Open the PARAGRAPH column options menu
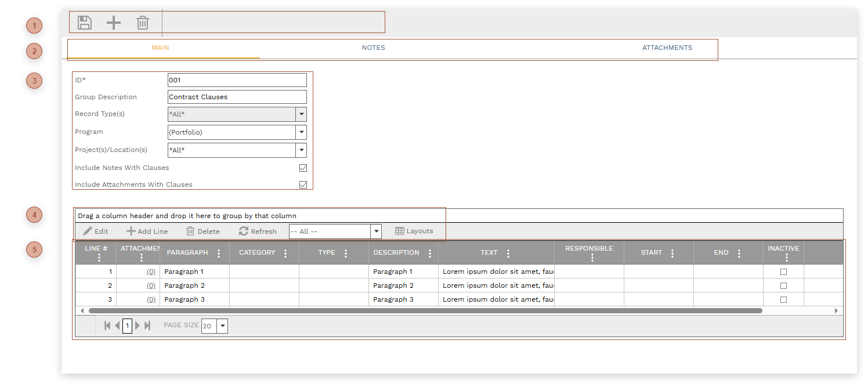 click(219, 253)
